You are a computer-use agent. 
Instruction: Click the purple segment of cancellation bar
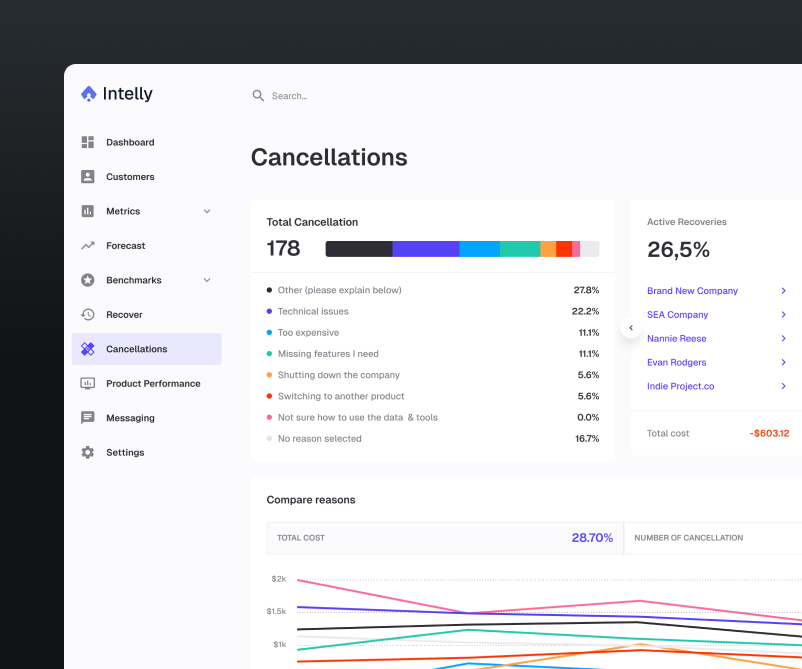tap(426, 249)
